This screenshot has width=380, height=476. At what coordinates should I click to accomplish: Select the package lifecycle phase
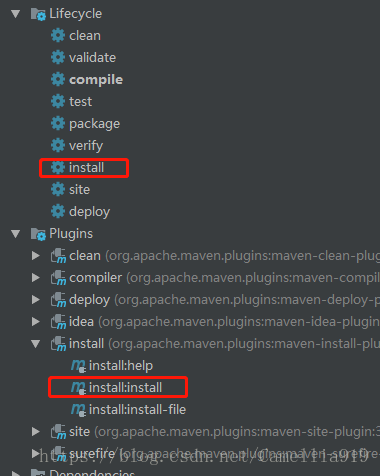pos(94,124)
